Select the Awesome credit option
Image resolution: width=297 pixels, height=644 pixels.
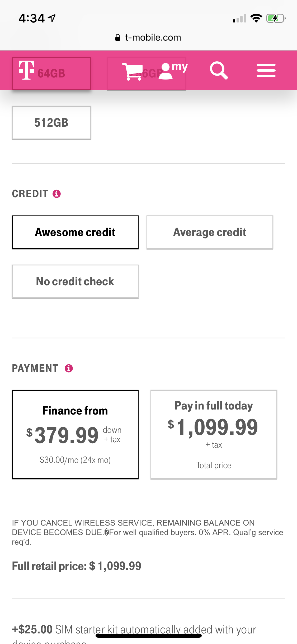[75, 232]
